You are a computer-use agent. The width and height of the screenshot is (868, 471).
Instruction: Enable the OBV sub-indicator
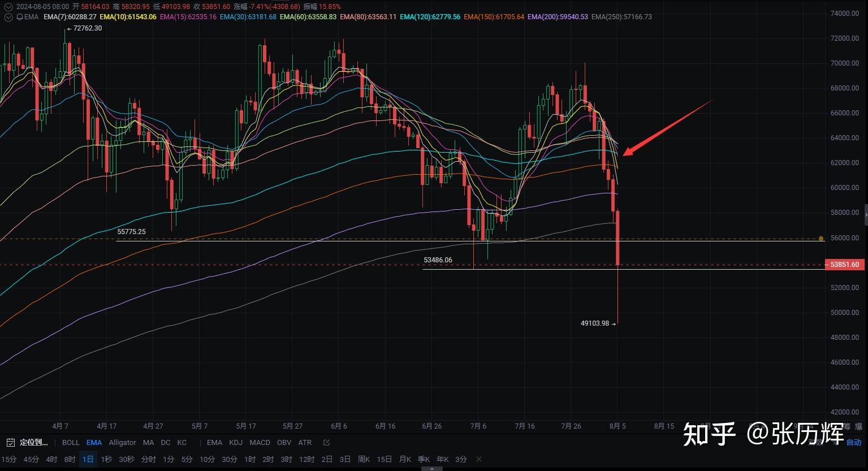284,443
